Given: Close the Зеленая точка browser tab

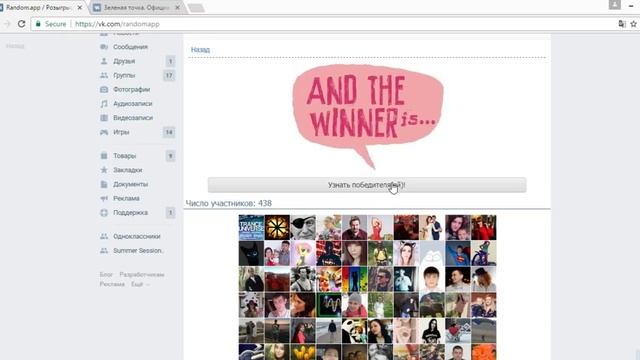Looking at the screenshot, I should coord(178,7).
